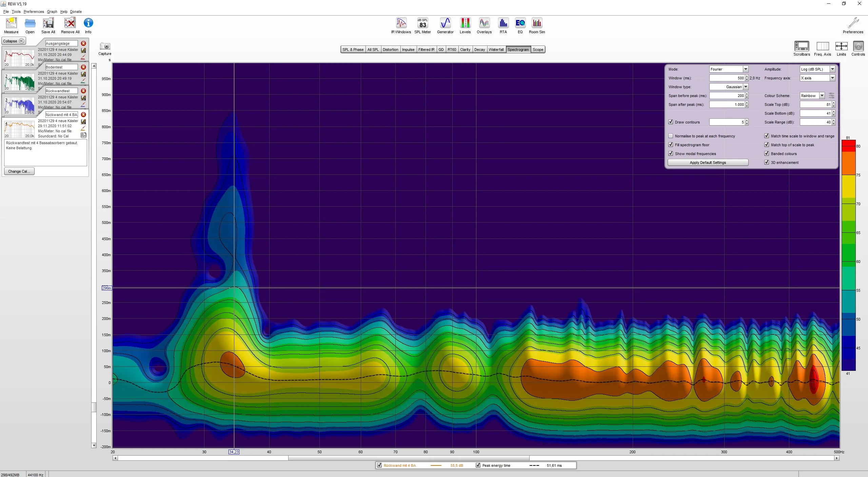868x477 pixels.
Task: Uncheck Draw contours checkbox
Action: pyautogui.click(x=671, y=122)
